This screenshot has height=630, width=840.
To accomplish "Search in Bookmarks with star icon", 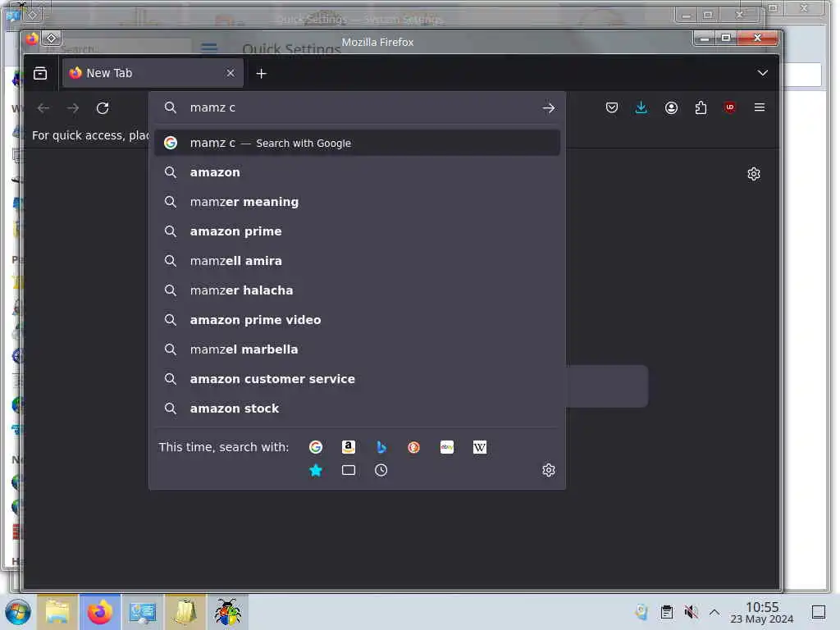I will 316,470.
